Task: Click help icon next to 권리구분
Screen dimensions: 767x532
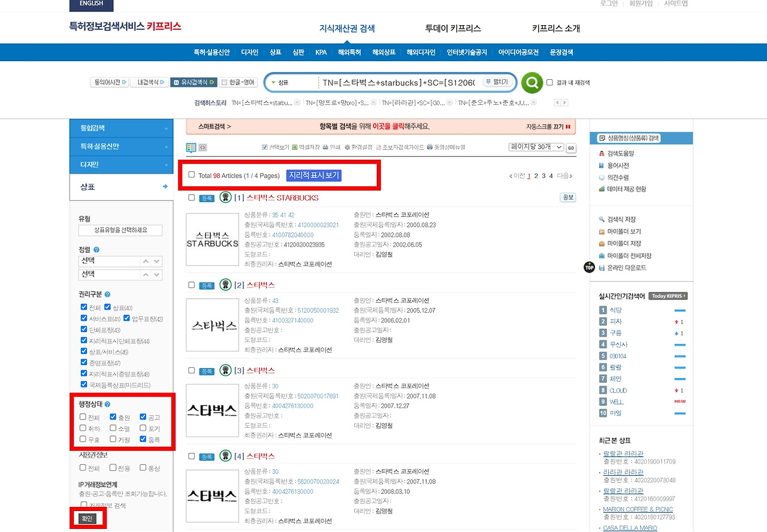Action: [x=107, y=295]
